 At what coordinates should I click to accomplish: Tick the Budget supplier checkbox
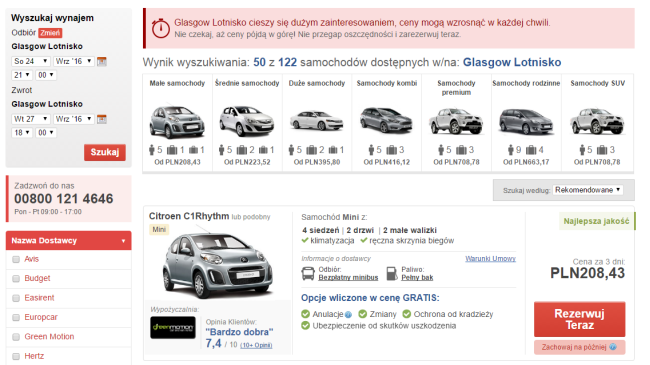pos(16,278)
